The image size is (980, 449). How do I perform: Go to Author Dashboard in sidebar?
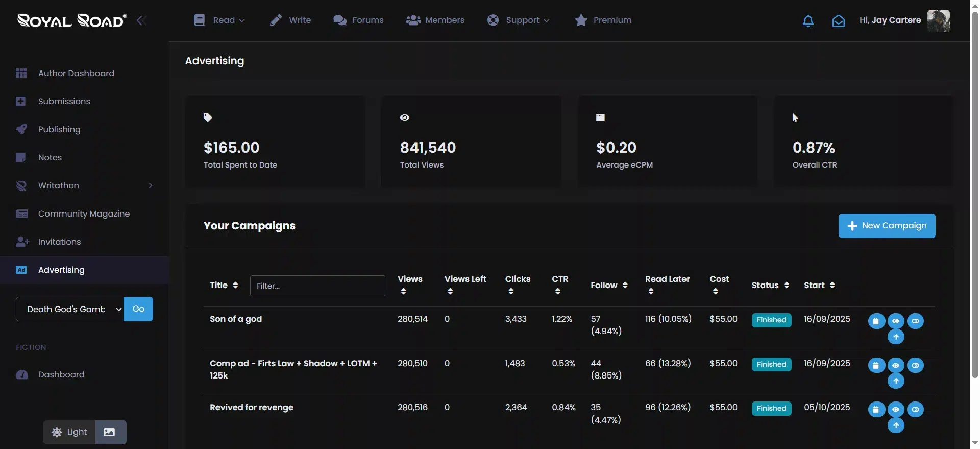(x=76, y=73)
